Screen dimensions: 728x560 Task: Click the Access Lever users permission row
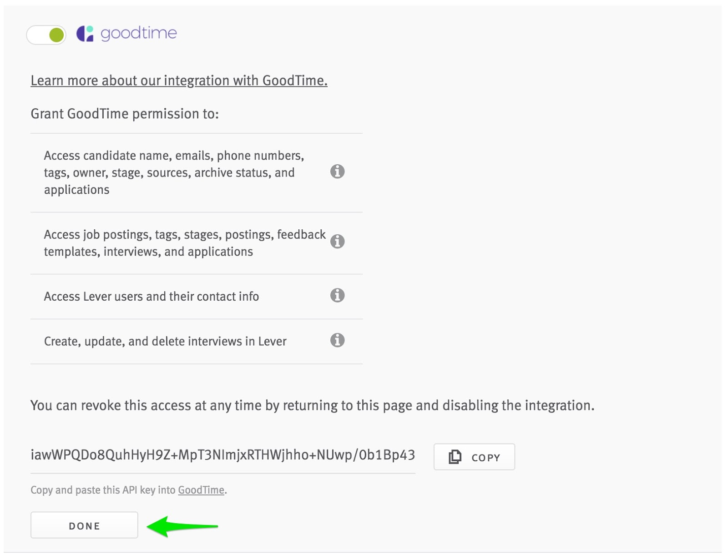(152, 297)
